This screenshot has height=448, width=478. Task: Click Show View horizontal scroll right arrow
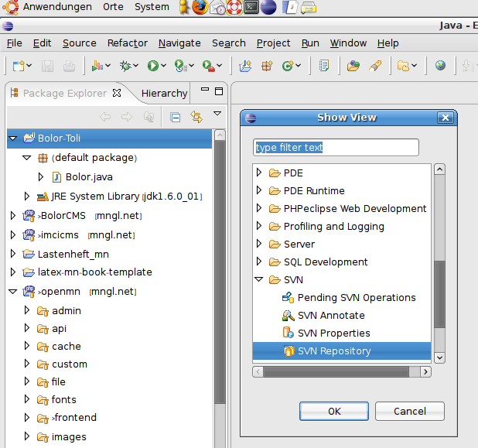tap(425, 371)
